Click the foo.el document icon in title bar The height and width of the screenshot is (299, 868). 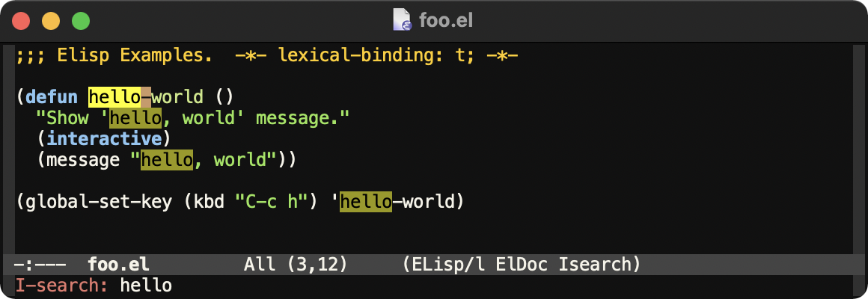point(403,19)
